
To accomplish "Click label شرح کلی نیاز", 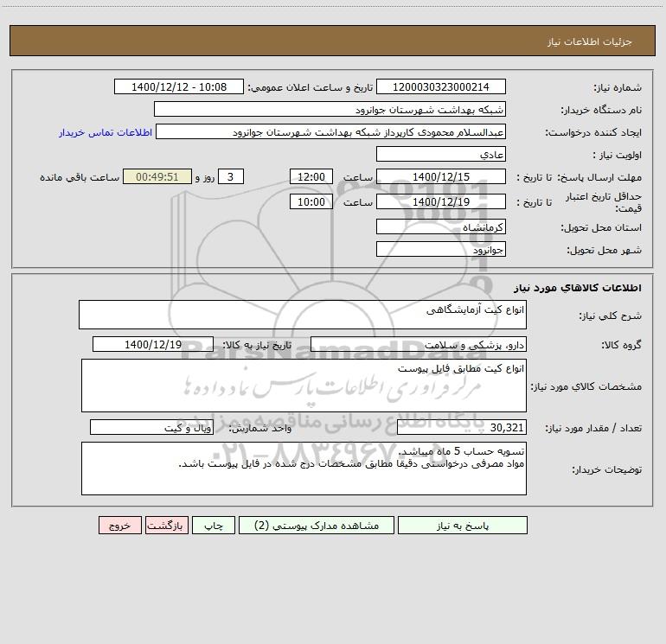I will (x=611, y=316).
